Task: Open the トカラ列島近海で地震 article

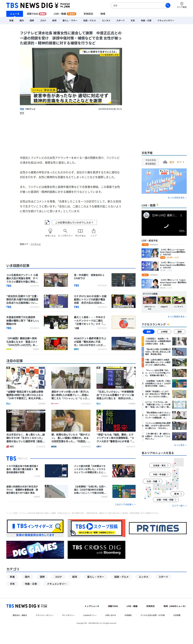Action: (37, 471)
